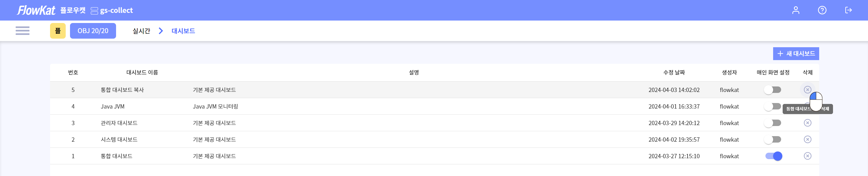Delete the 관리자 대시보드 row
868x176 pixels.
tap(807, 123)
